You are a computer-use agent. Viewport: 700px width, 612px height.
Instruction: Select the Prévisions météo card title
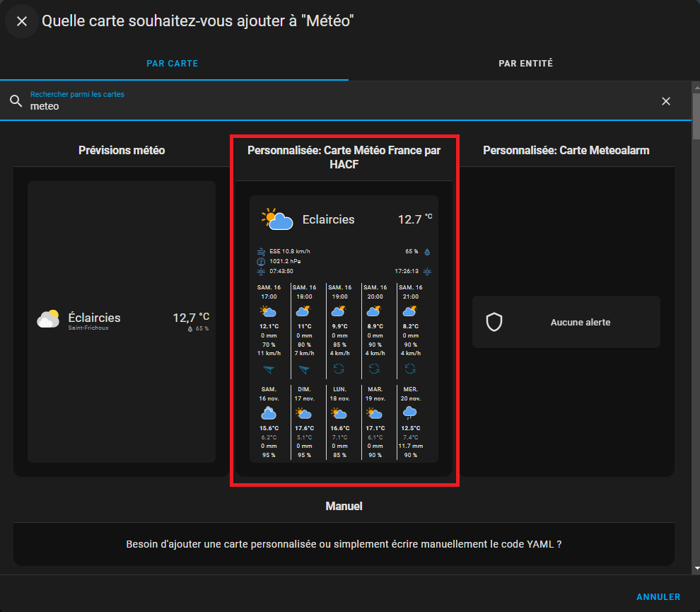(122, 150)
